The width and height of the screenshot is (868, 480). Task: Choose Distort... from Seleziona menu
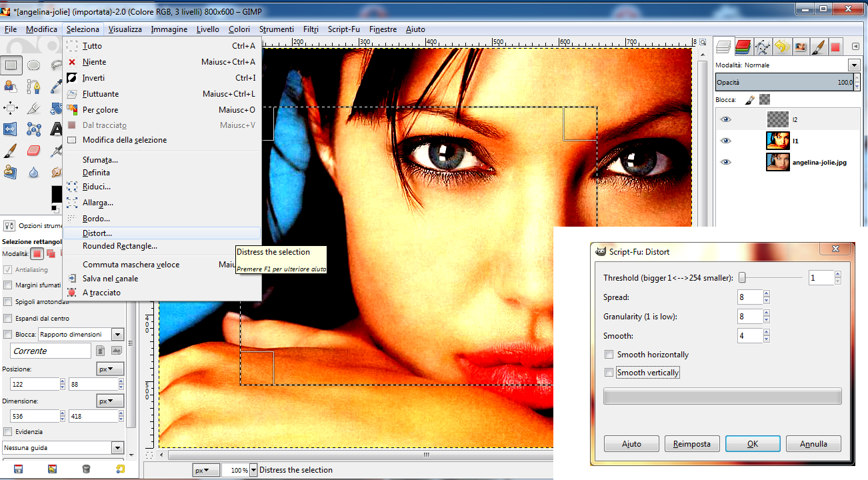(x=162, y=233)
